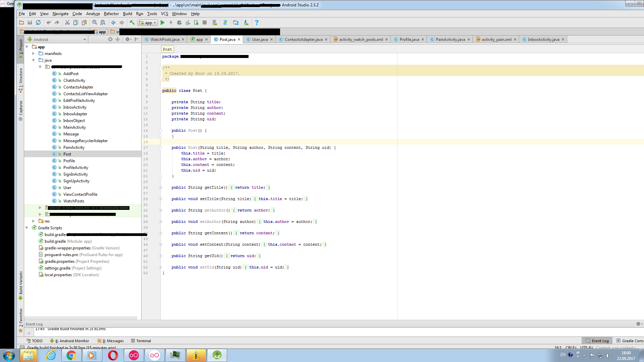Image resolution: width=644 pixels, height=362 pixels.
Task: Click the Chrome icon in Windows taskbar
Action: point(71,355)
